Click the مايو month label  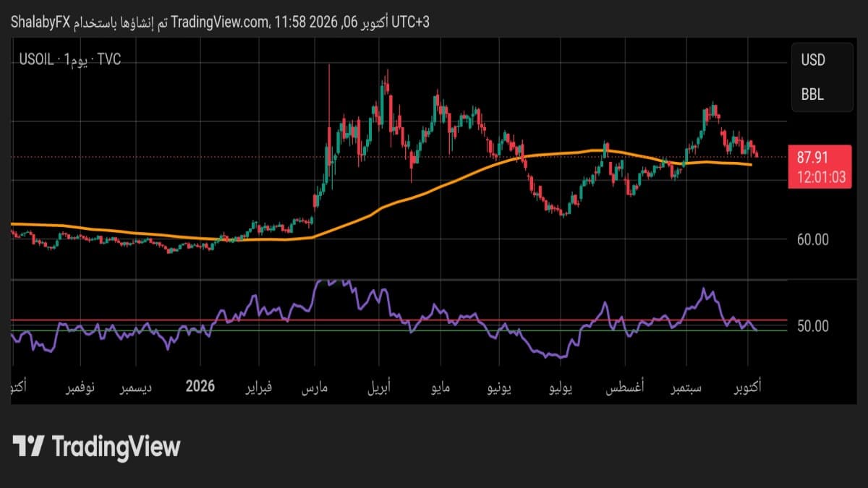coord(440,388)
